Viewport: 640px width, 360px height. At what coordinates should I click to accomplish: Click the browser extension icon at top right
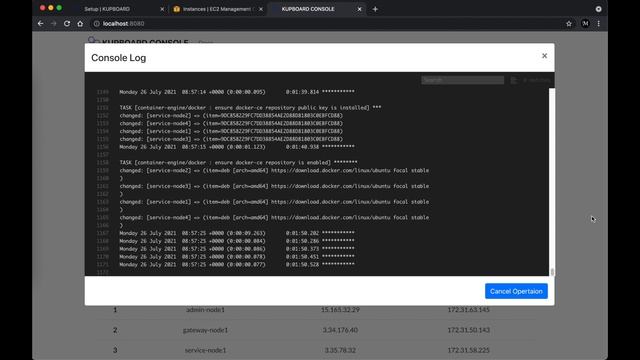pos(598,9)
